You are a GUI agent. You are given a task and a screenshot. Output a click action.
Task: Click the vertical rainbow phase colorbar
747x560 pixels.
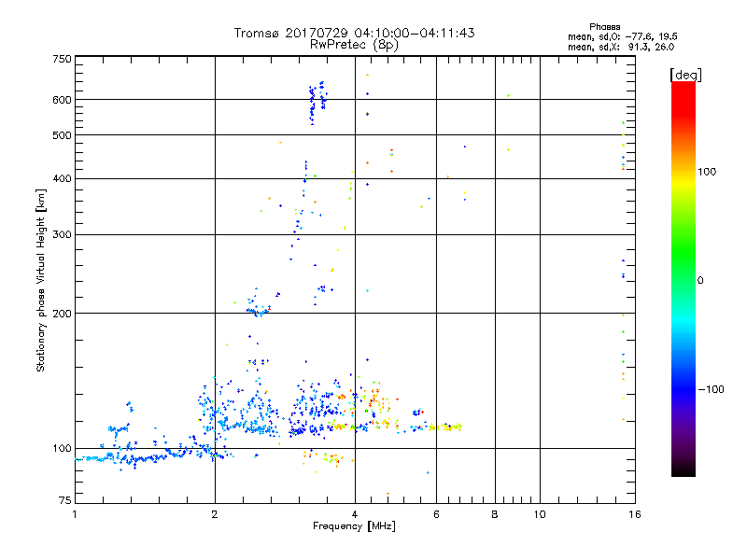684,278
